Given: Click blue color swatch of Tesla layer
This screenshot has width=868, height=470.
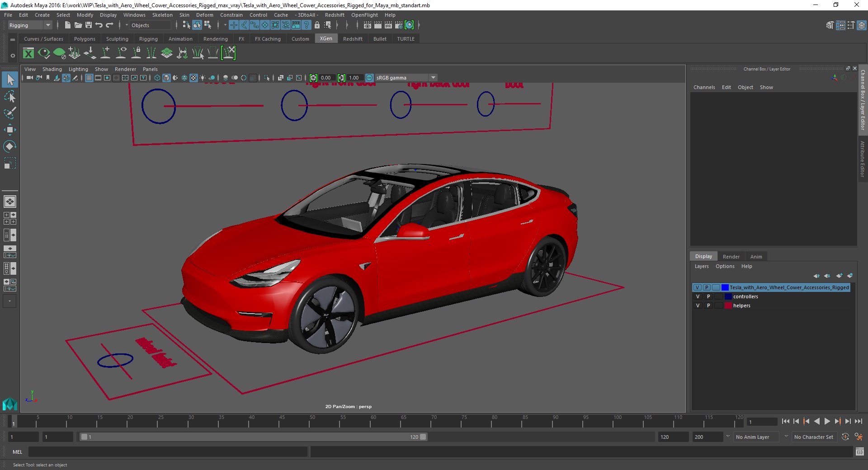Looking at the screenshot, I should pos(725,287).
